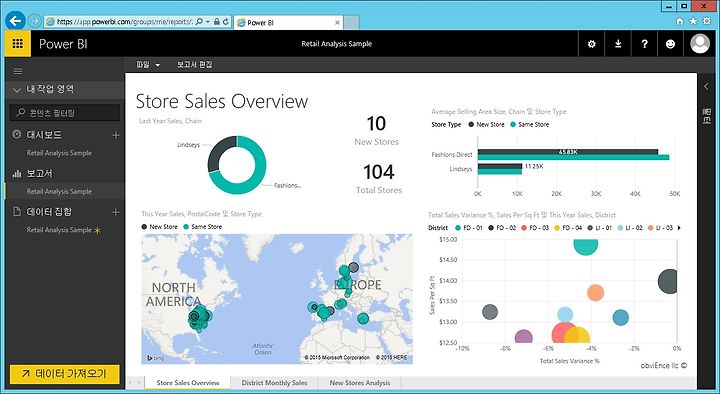
Task: Click the 데이터 집합 datasets heading
Action: 49,212
